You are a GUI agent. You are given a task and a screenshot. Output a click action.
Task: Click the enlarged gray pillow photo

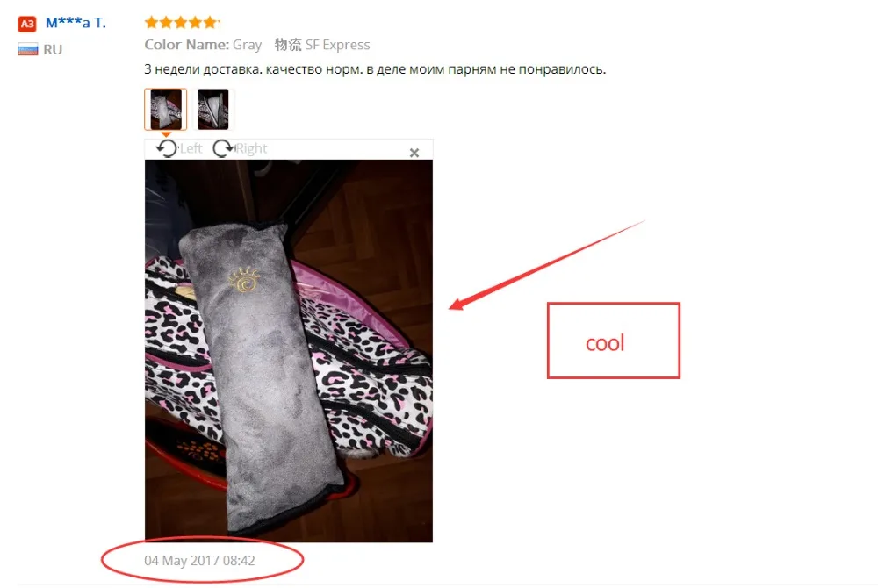click(288, 351)
